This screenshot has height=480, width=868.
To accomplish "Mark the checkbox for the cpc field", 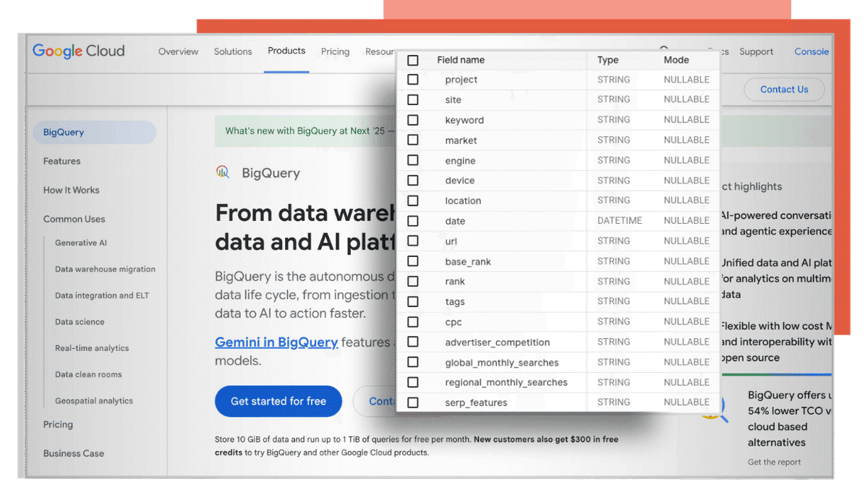I will tap(413, 322).
